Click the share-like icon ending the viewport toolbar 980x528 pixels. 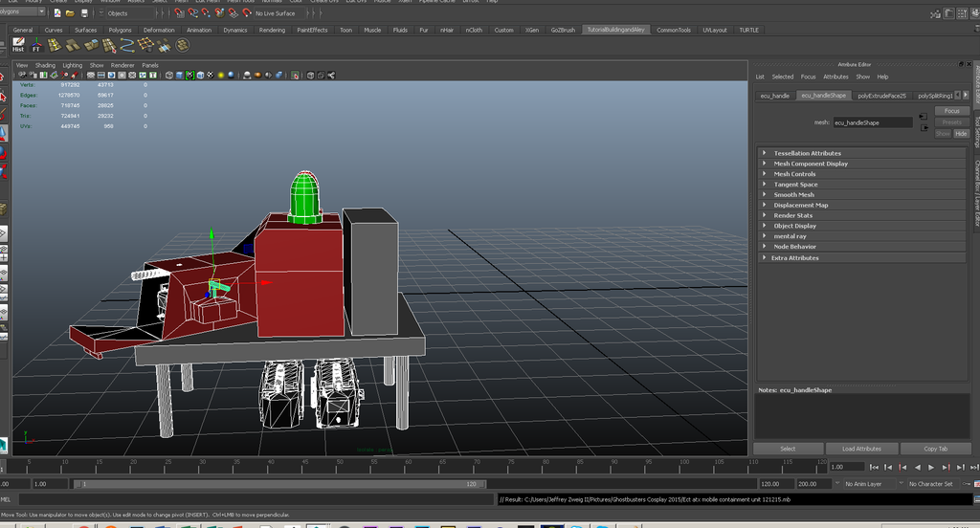pos(331,75)
